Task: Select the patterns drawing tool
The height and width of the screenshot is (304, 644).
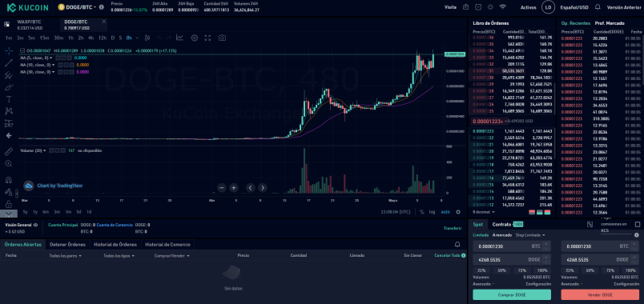Action: (9, 110)
